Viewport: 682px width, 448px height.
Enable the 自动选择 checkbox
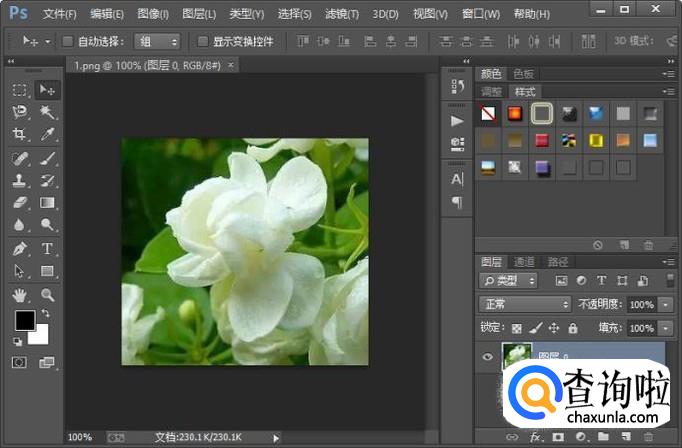[x=68, y=42]
